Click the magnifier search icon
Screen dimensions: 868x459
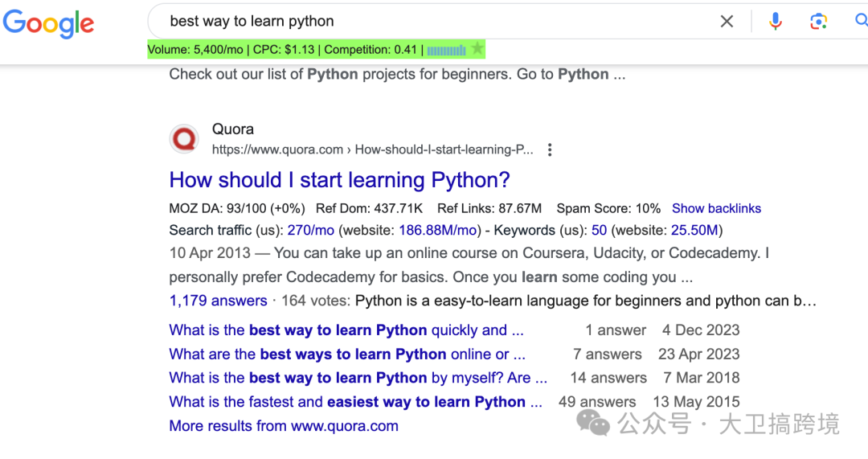[x=862, y=21]
